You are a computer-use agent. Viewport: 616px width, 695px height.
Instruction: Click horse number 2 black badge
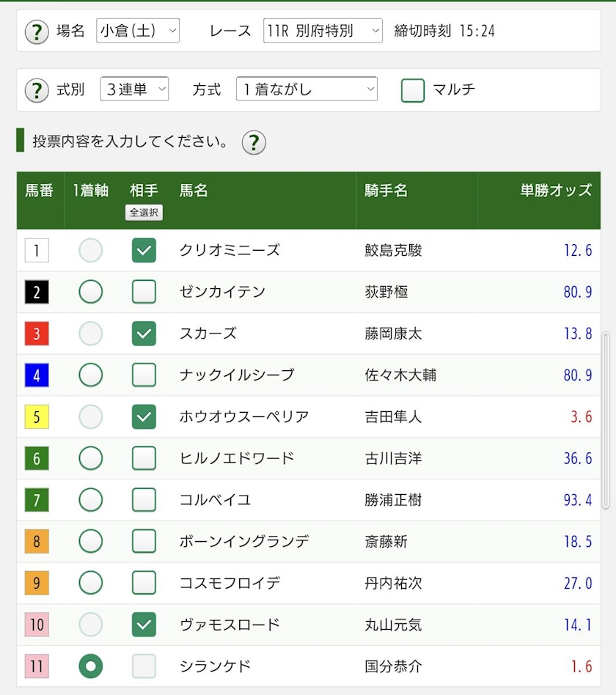click(37, 293)
